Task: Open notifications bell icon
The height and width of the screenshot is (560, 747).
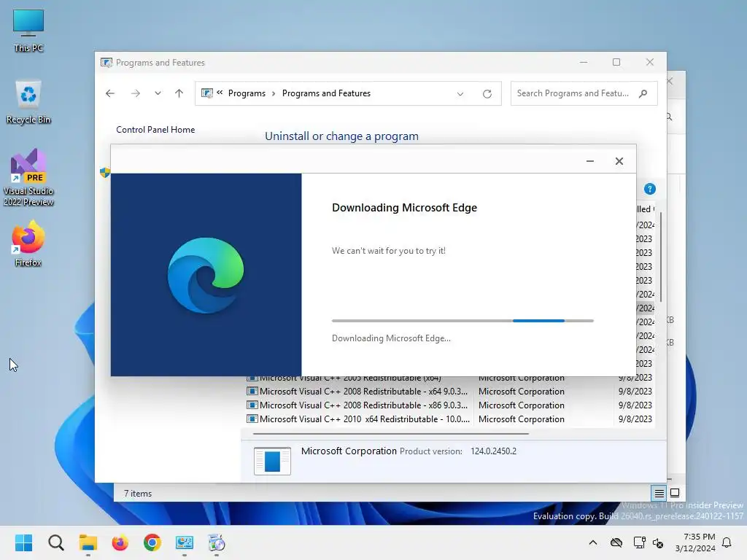Action: pos(727,542)
